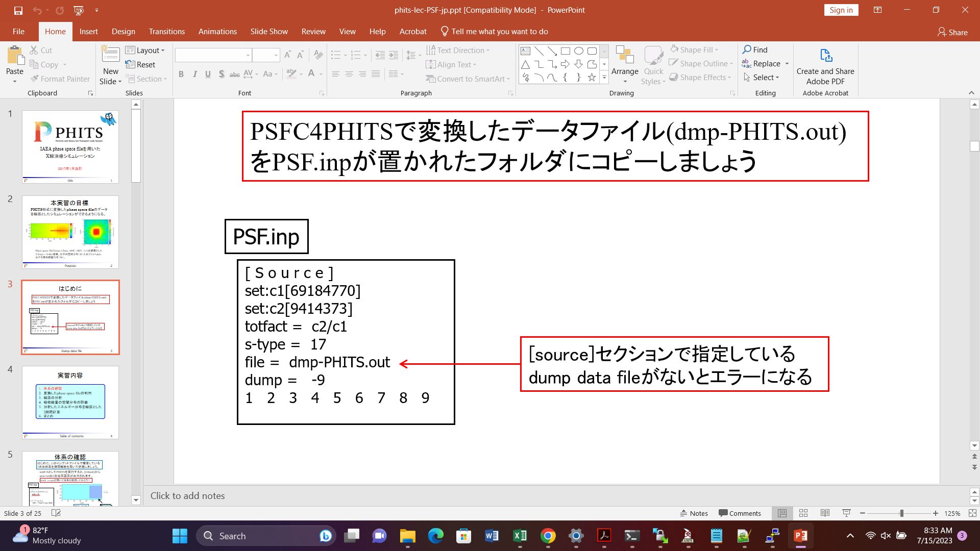980x551 pixels.
Task: Select the rectangle shape in shapes gallery
Action: tap(565, 51)
